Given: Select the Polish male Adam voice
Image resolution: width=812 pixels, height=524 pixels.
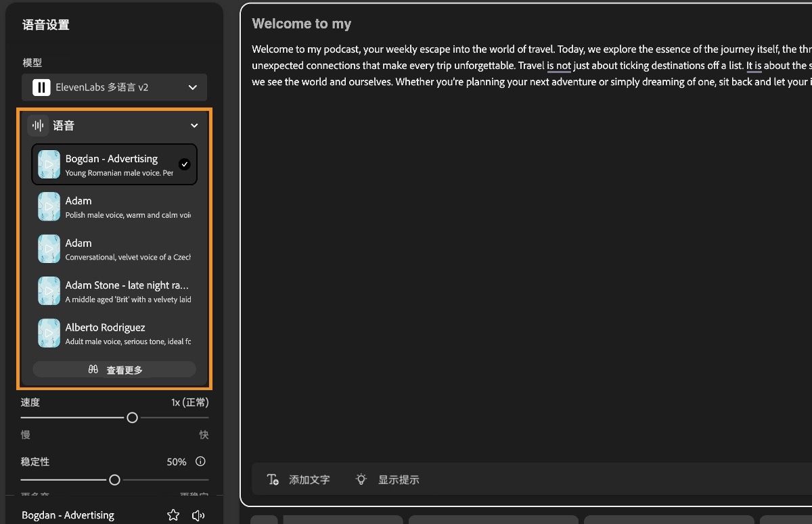Looking at the screenshot, I should point(114,206).
